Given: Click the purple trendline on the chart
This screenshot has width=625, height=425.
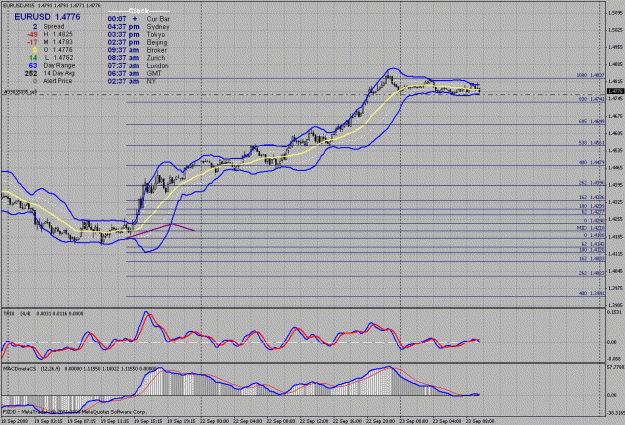Looking at the screenshot, I should pyautogui.click(x=160, y=230).
